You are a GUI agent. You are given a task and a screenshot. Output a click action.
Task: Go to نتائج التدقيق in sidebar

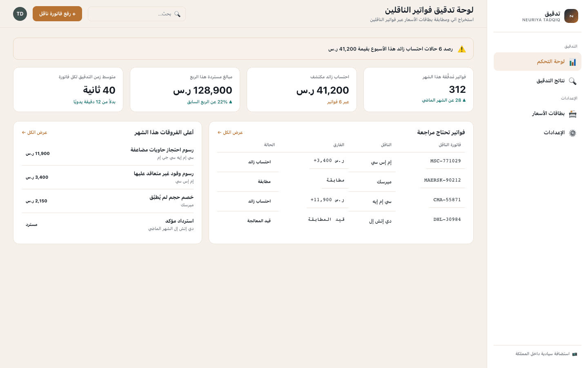pyautogui.click(x=537, y=81)
